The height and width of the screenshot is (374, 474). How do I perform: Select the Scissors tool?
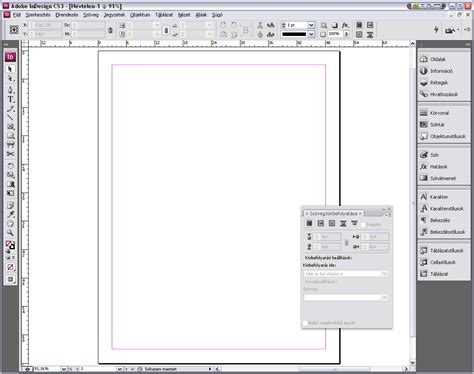10,154
